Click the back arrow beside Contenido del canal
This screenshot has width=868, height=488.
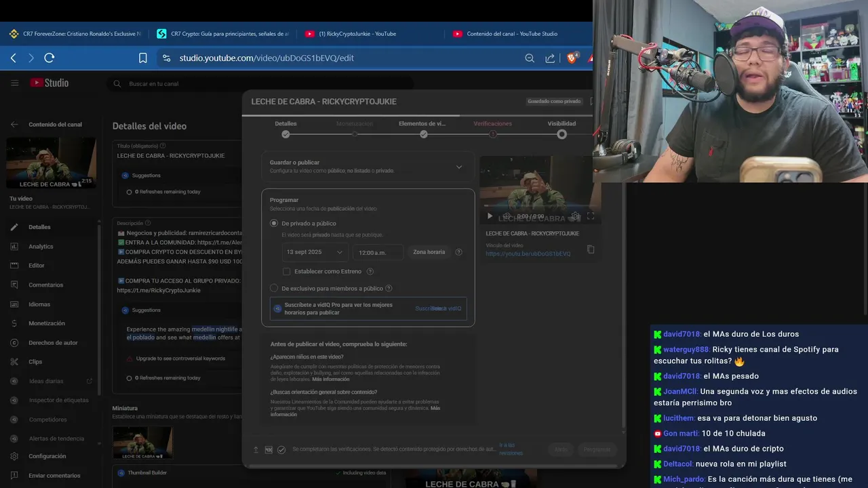14,125
